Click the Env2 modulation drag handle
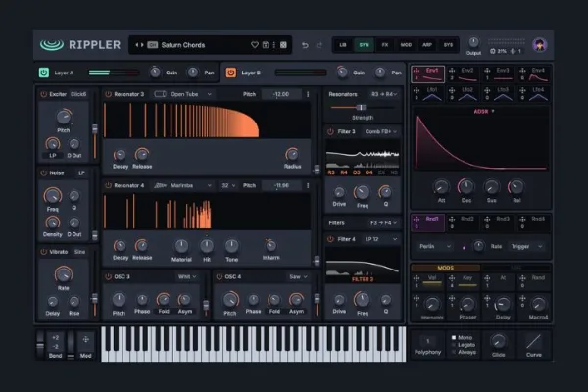This screenshot has width=588, height=392. pyautogui.click(x=452, y=71)
